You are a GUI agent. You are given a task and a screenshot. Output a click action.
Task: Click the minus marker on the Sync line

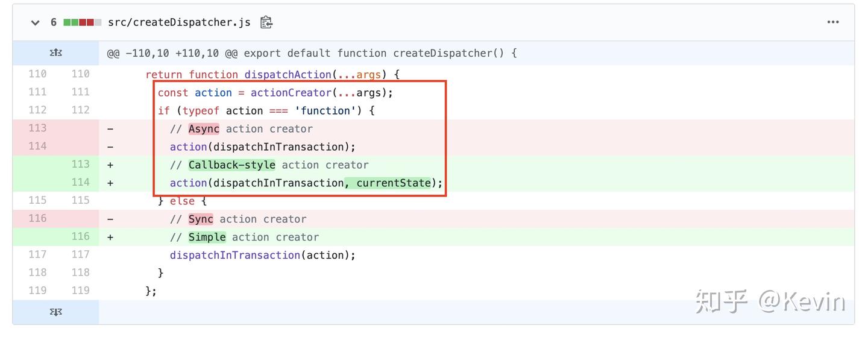pos(110,219)
